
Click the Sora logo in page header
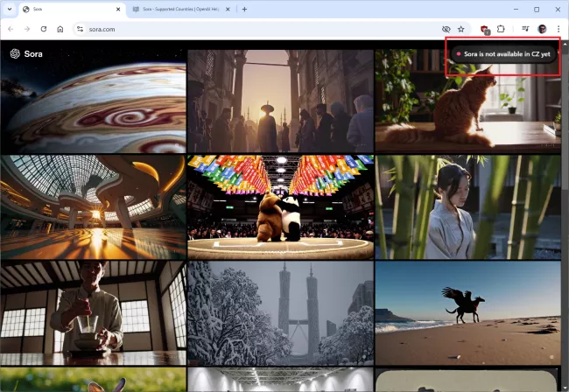pyautogui.click(x=26, y=53)
